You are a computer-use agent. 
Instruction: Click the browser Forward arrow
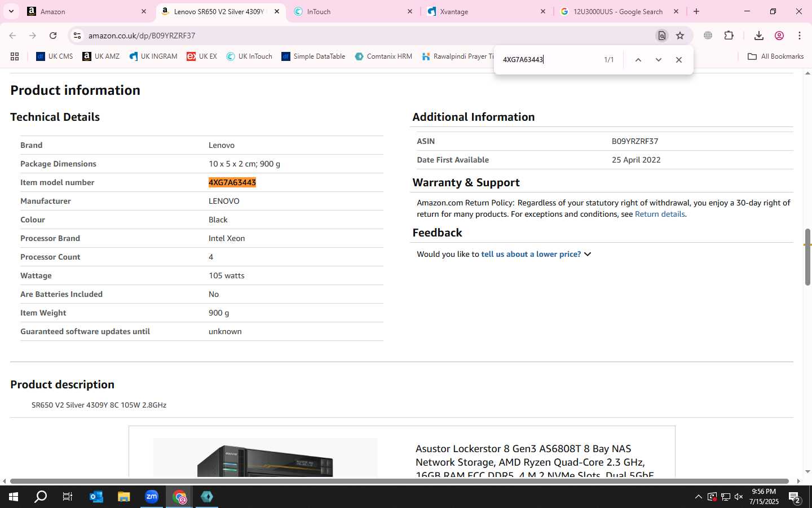tap(33, 36)
